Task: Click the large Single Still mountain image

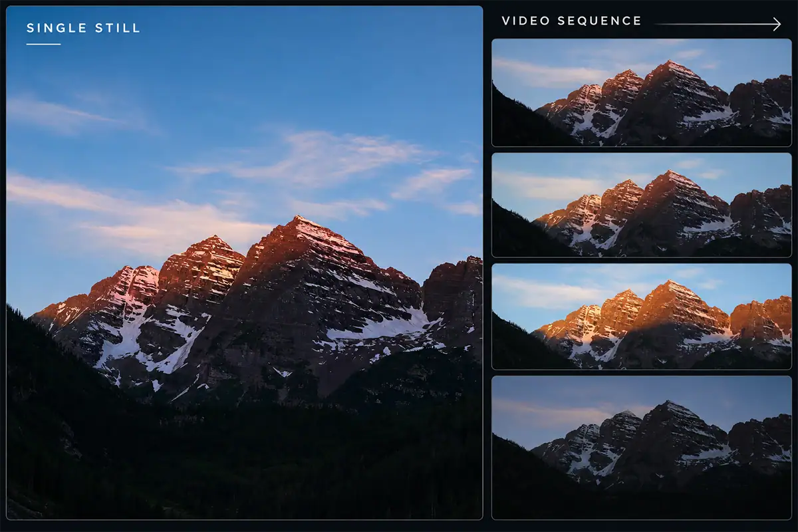Action: 244,263
